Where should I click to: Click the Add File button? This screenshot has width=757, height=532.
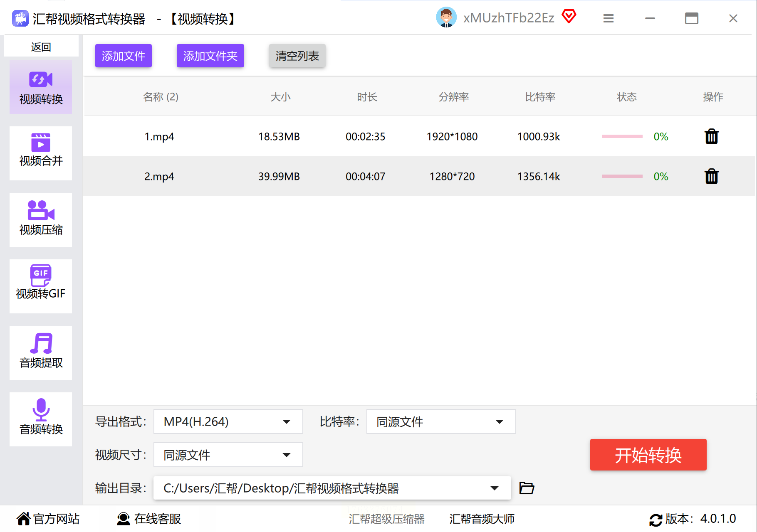(124, 56)
